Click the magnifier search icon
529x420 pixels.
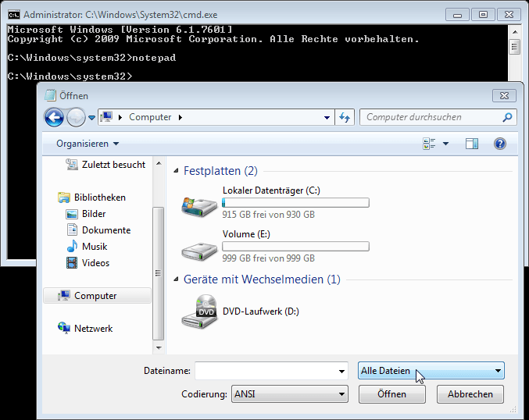click(x=507, y=117)
